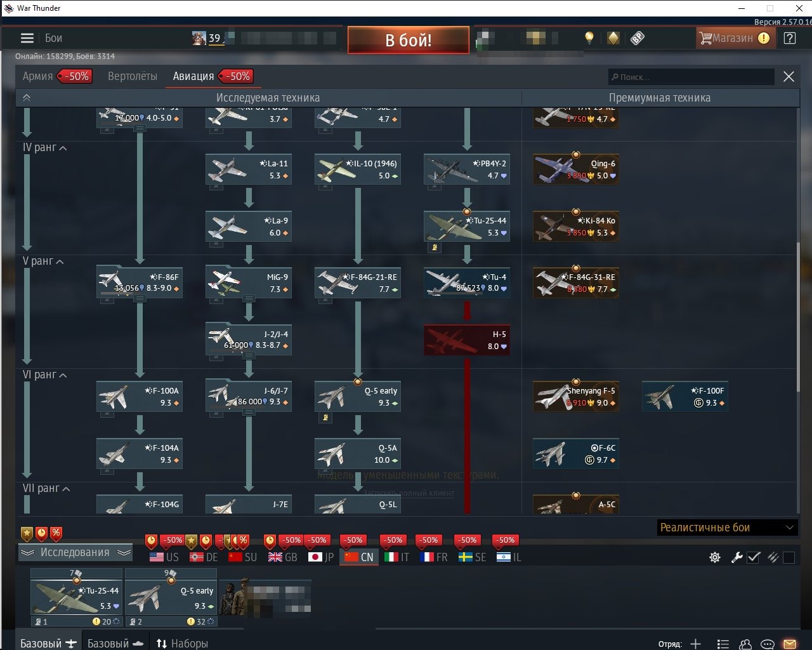Open the help question mark icon

click(790, 38)
